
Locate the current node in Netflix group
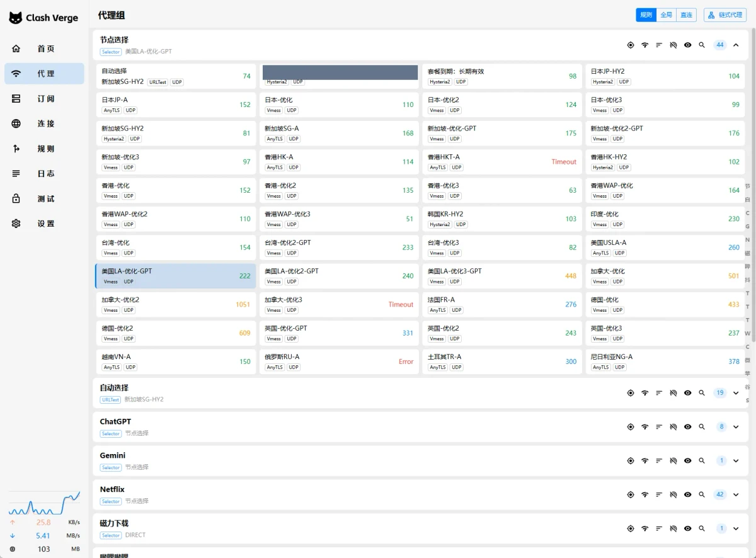(x=631, y=495)
